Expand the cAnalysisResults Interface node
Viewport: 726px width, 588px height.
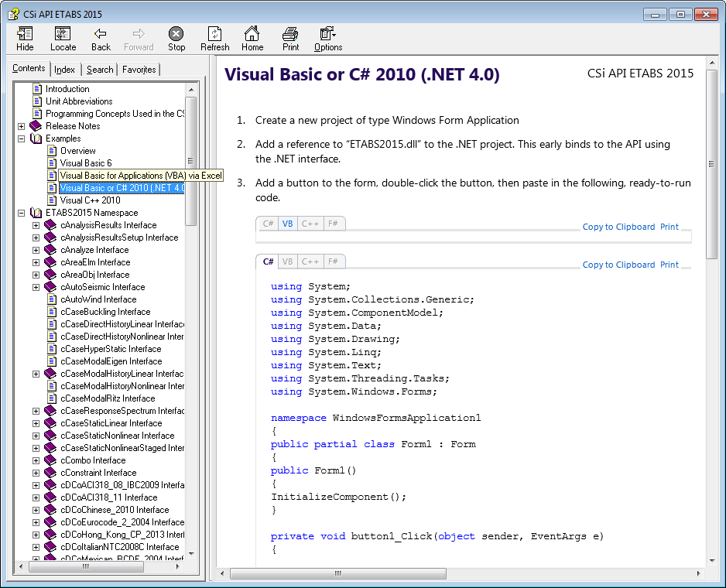click(x=36, y=225)
